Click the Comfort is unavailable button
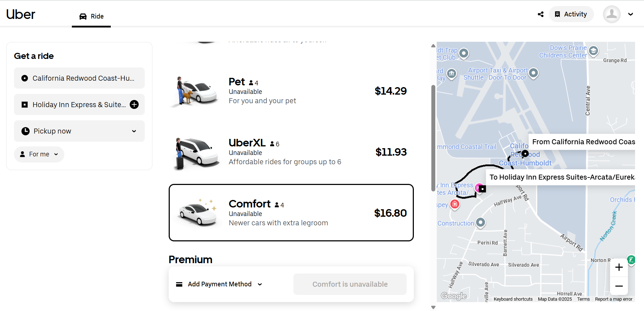 coord(350,284)
